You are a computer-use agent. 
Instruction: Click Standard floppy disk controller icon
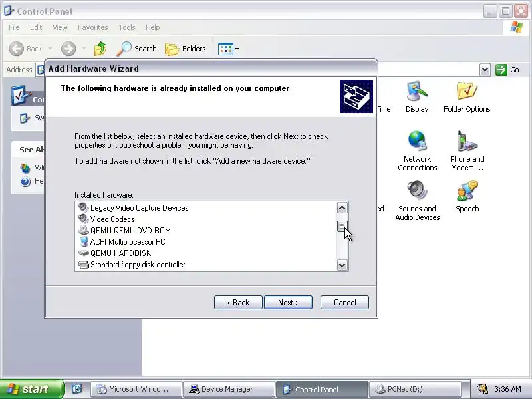click(83, 265)
